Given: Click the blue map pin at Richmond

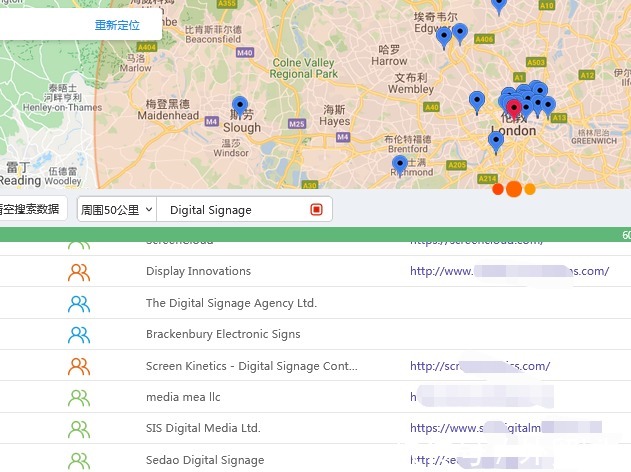Looking at the screenshot, I should (x=400, y=165).
